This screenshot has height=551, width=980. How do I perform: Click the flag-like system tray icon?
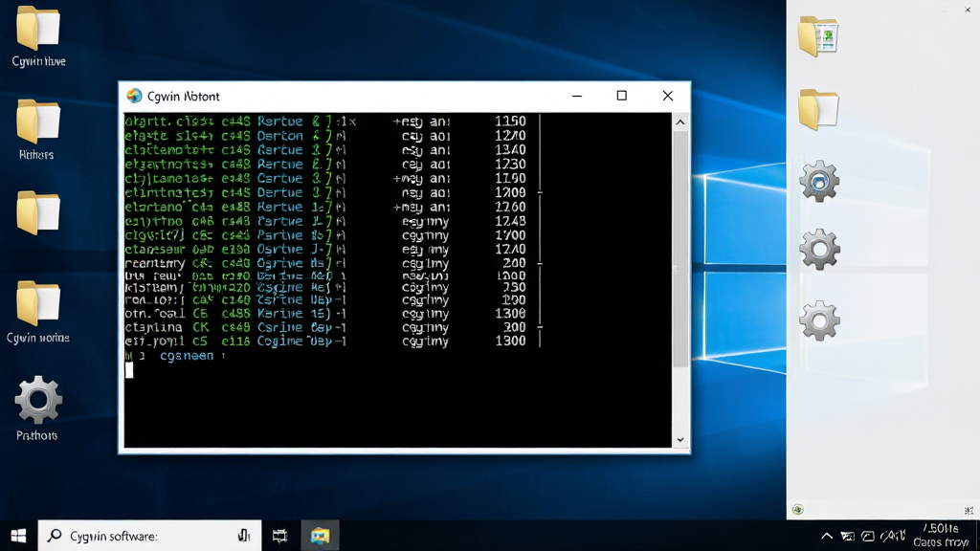[x=848, y=536]
